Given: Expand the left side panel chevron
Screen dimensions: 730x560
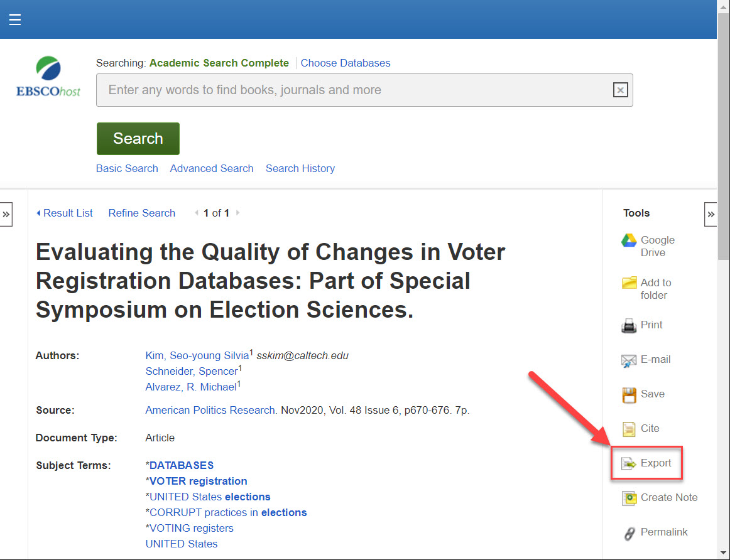Looking at the screenshot, I should click(6, 214).
